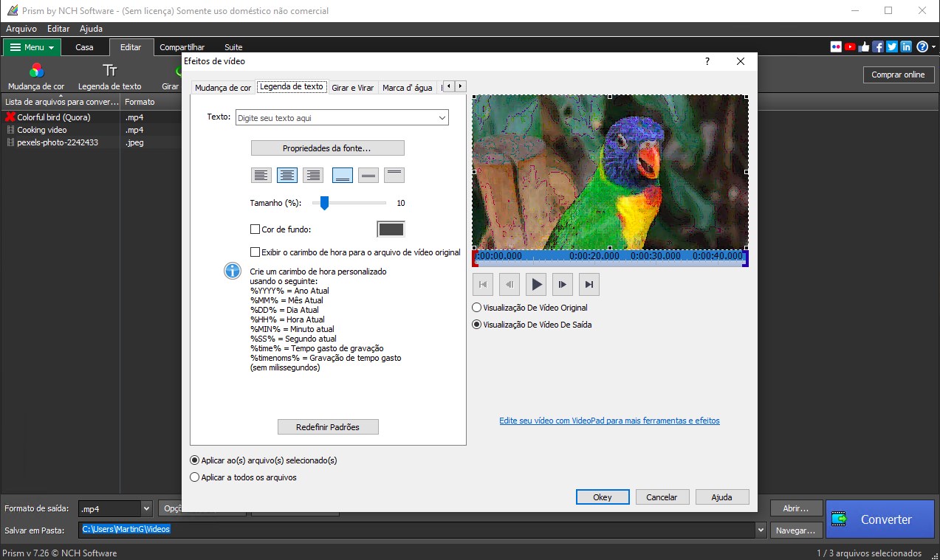Image resolution: width=940 pixels, height=560 pixels.
Task: Expand the save folder path dropdown
Action: 761,530
